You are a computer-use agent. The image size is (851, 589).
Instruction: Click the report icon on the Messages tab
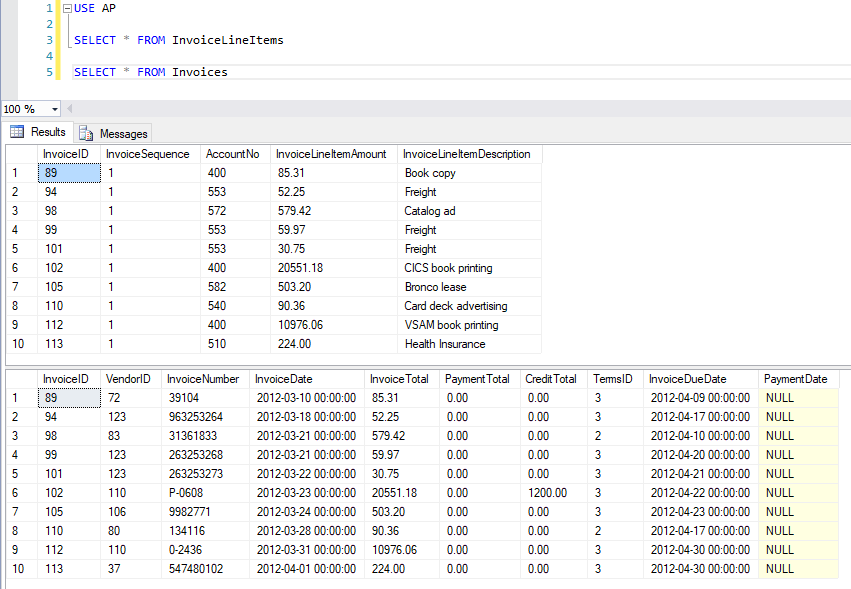tap(84, 132)
